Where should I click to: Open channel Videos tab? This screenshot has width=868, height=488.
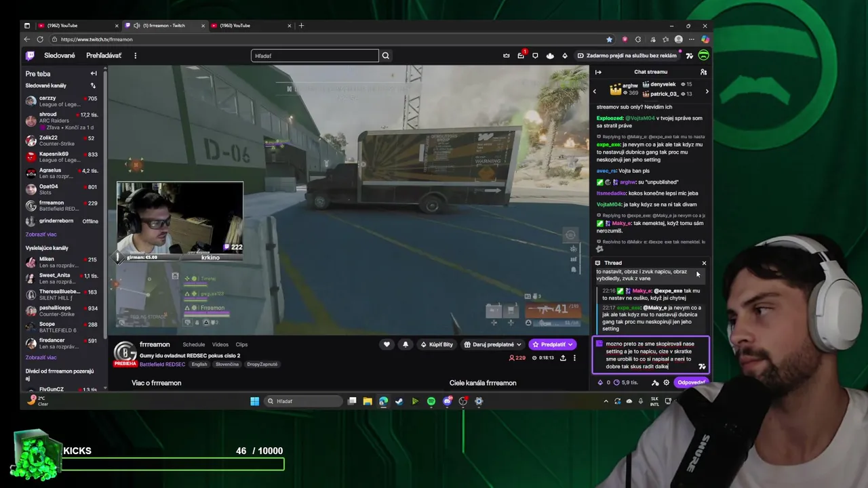click(x=220, y=344)
